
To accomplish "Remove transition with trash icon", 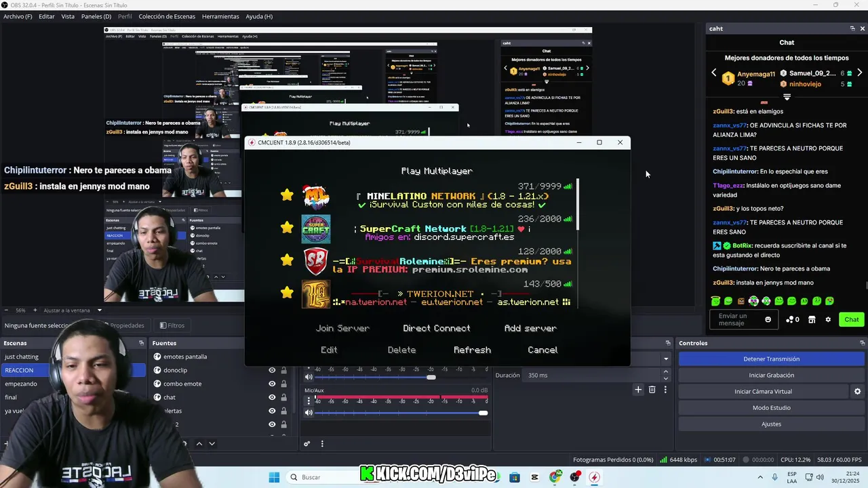I will point(652,390).
